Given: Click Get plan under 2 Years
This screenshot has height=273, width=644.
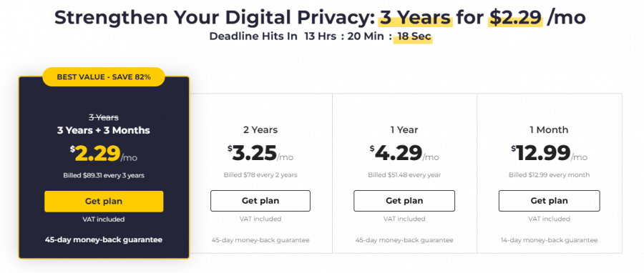Looking at the screenshot, I should 260,201.
